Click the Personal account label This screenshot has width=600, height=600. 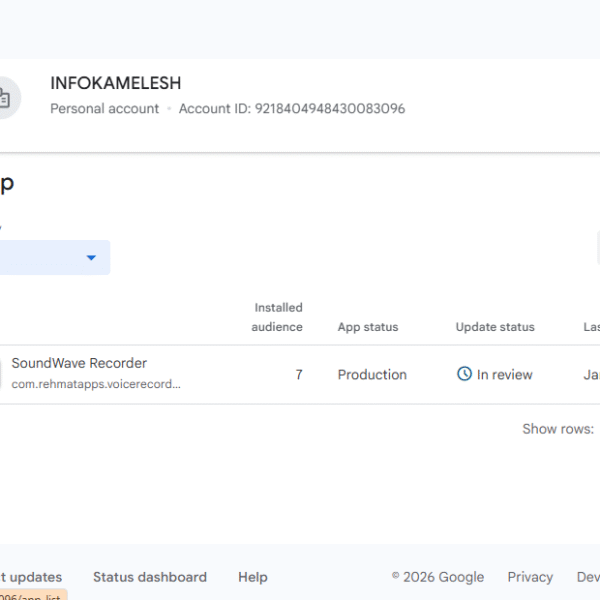point(105,108)
